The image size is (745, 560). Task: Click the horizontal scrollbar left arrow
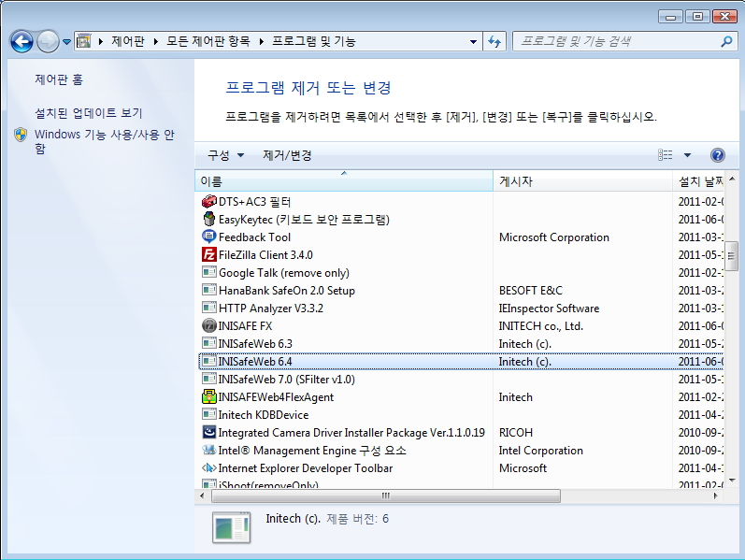203,495
